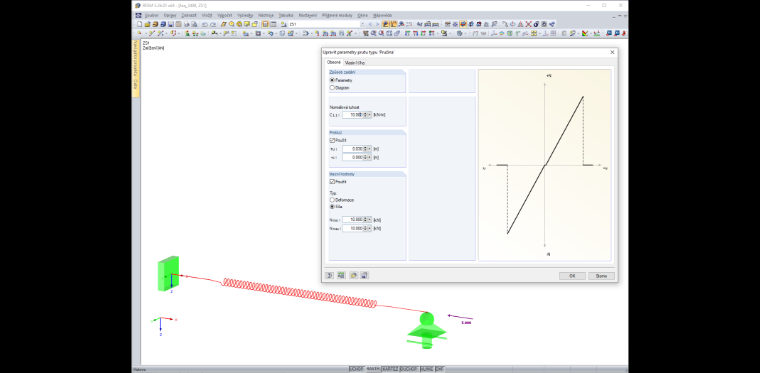Click the stiffness C1,1 spinner arrows
Image resolution: width=760 pixels, height=373 pixels.
(365, 115)
